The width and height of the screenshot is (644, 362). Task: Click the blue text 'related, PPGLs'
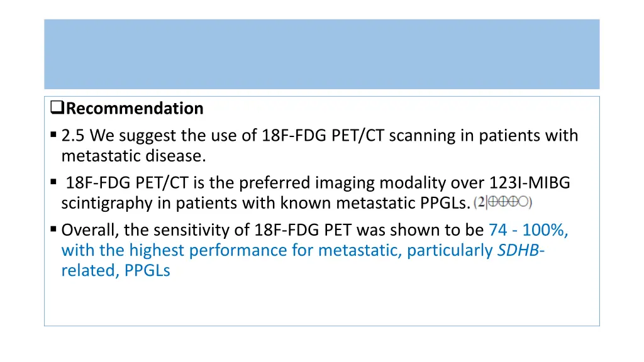tap(116, 270)
